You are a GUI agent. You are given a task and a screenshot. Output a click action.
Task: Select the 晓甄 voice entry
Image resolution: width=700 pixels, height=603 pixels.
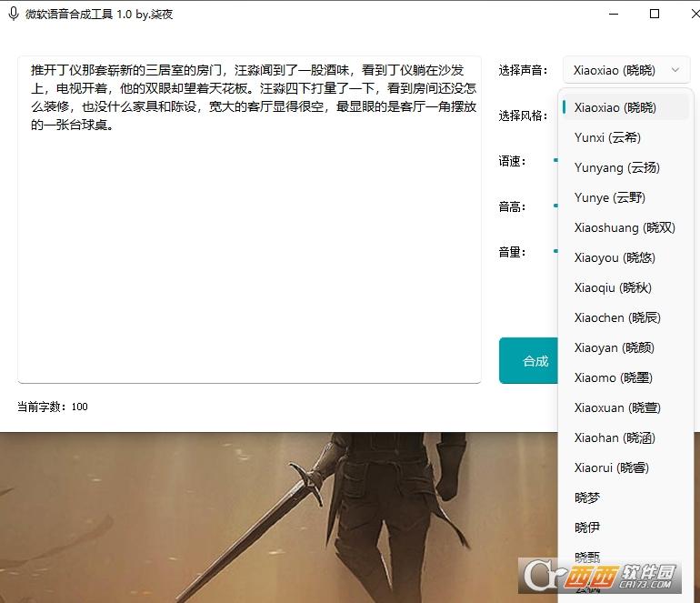[625, 558]
